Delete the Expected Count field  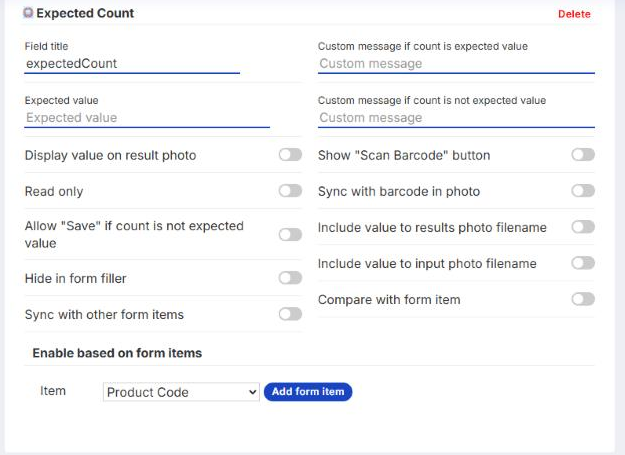(574, 14)
